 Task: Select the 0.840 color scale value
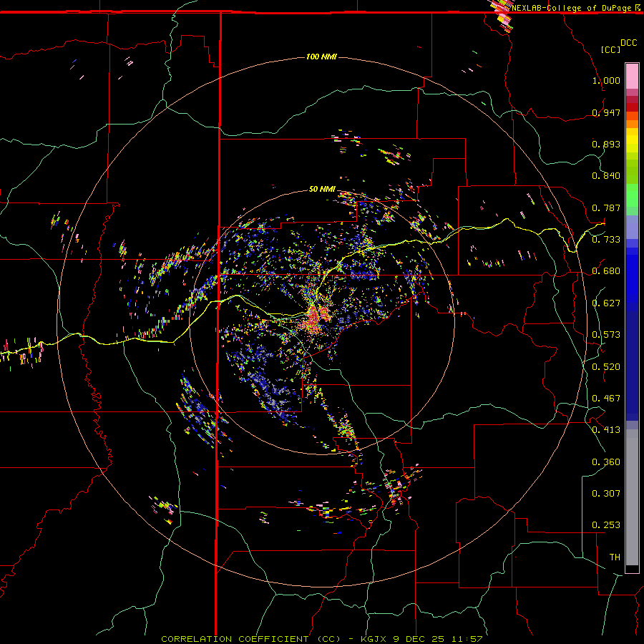(x=606, y=176)
